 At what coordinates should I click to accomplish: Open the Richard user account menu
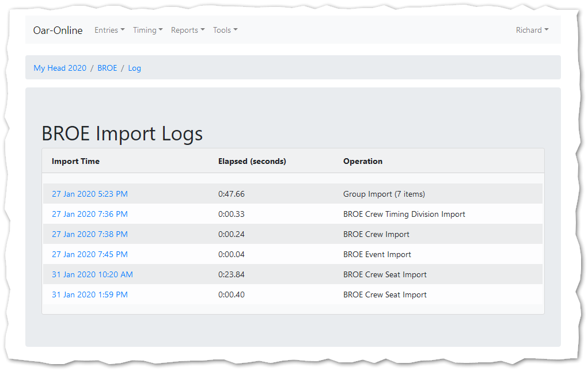click(x=532, y=30)
